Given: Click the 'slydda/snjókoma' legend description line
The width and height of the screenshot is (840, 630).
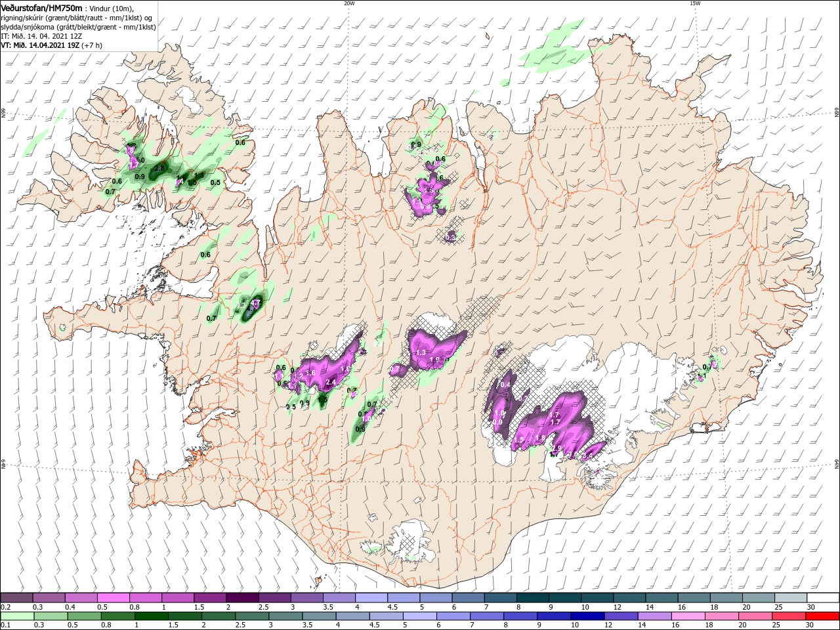Looking at the screenshot, I should coord(78,26).
